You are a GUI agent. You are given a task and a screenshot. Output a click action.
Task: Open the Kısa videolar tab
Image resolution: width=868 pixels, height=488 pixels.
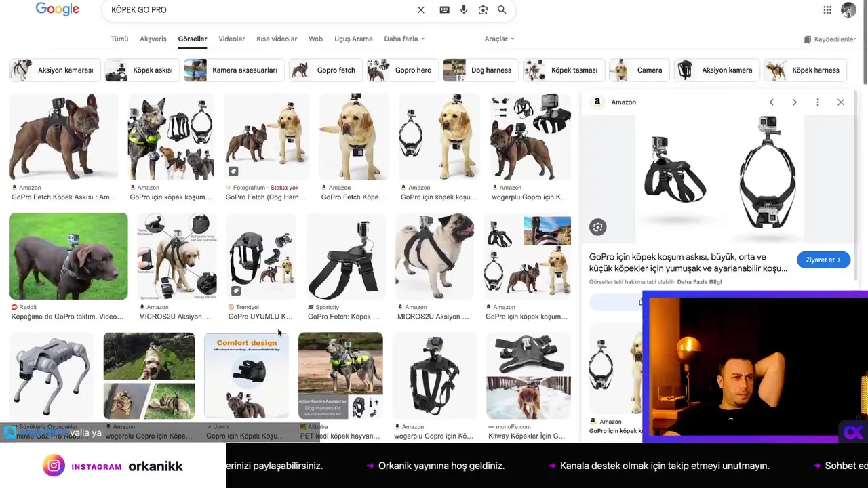[x=277, y=39]
